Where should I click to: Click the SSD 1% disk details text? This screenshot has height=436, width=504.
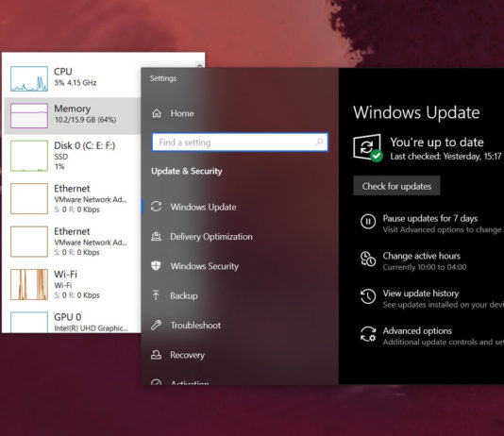point(61,161)
